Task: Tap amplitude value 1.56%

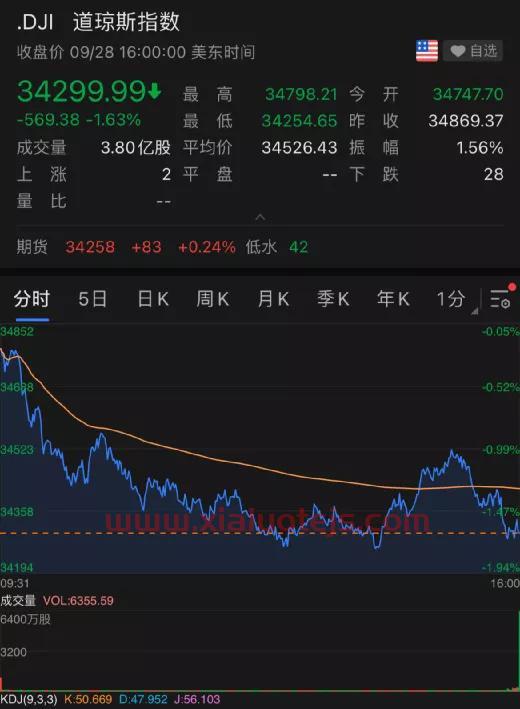Action: tap(480, 147)
